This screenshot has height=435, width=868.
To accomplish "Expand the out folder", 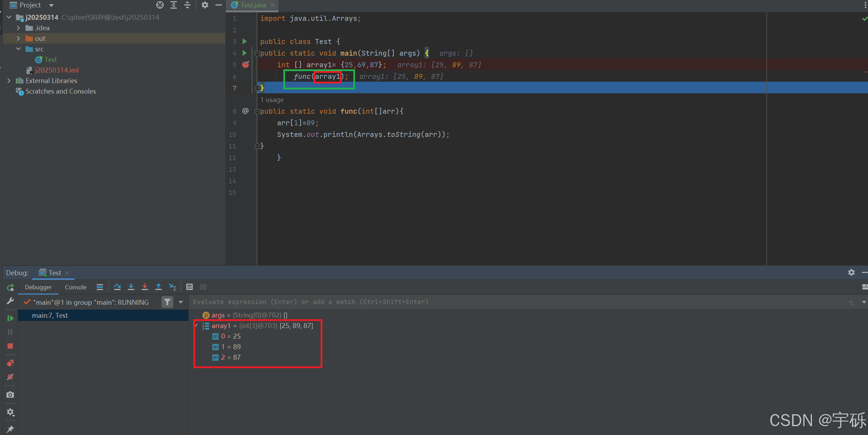I will 18,38.
